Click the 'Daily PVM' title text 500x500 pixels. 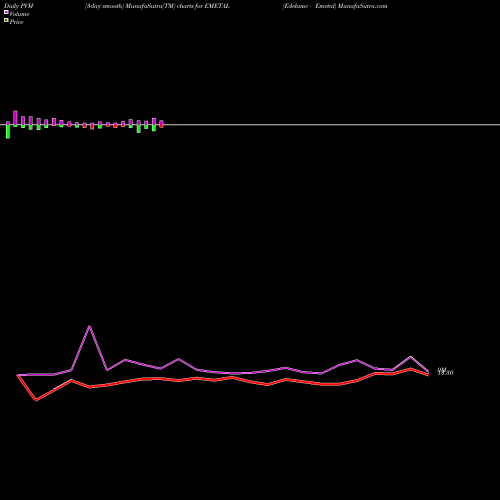click(x=19, y=6)
